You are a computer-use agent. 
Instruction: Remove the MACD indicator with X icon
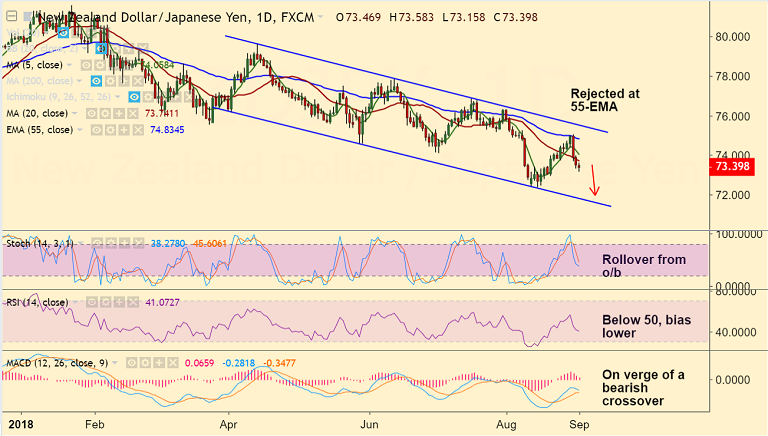pyautogui.click(x=172, y=363)
